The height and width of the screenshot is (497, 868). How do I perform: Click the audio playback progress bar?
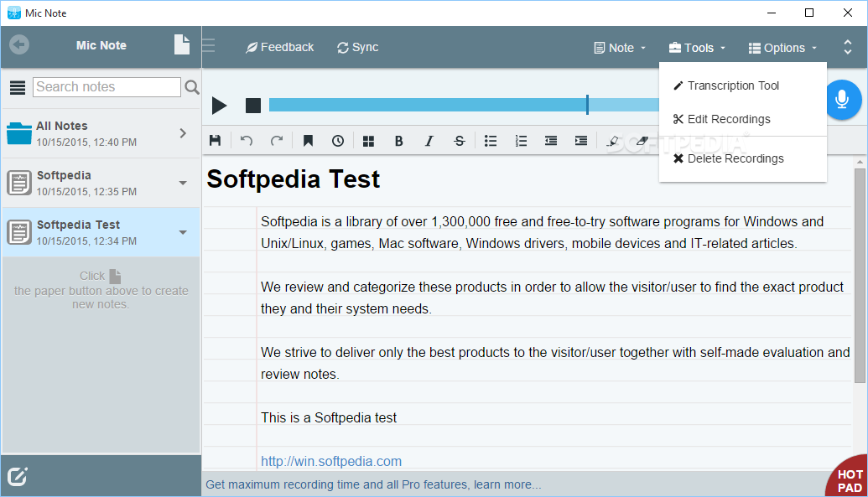(x=464, y=105)
